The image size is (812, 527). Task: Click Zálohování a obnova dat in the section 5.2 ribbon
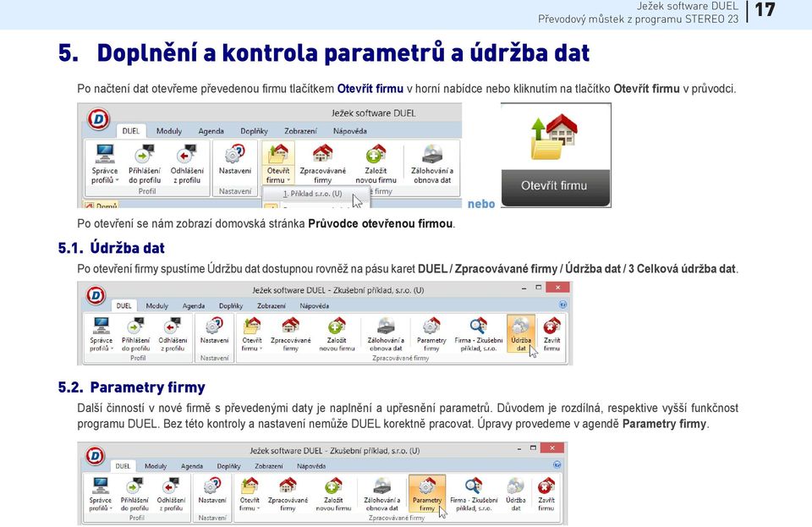(382, 494)
